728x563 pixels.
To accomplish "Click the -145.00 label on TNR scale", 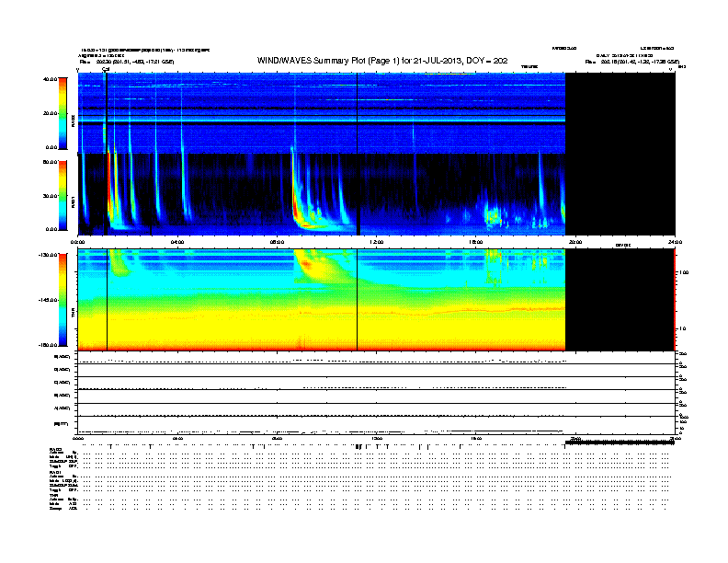I will (x=48, y=300).
